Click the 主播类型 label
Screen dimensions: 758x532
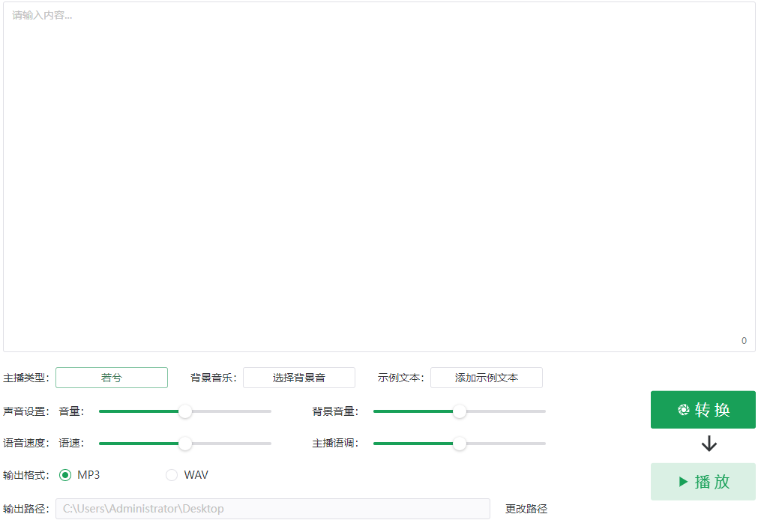point(26,378)
